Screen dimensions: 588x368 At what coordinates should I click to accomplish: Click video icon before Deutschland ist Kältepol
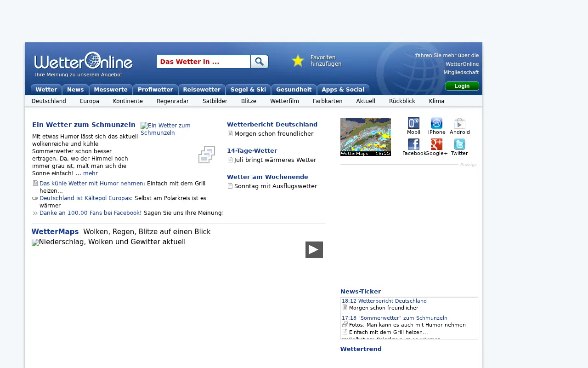coord(35,198)
